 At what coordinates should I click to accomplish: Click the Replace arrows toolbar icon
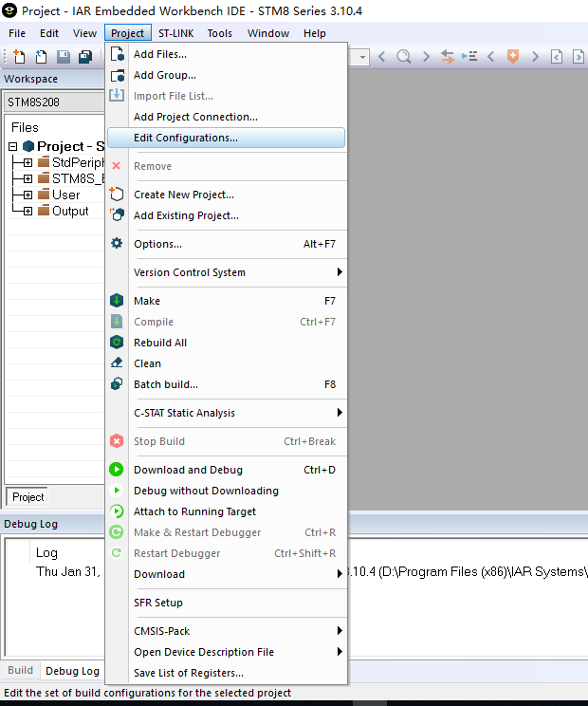tap(448, 57)
